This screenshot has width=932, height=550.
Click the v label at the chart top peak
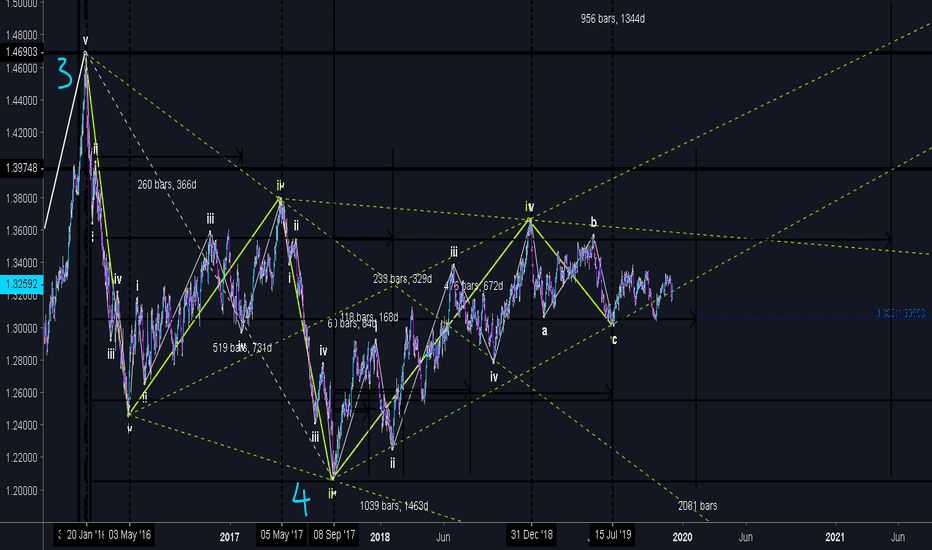(x=85, y=41)
